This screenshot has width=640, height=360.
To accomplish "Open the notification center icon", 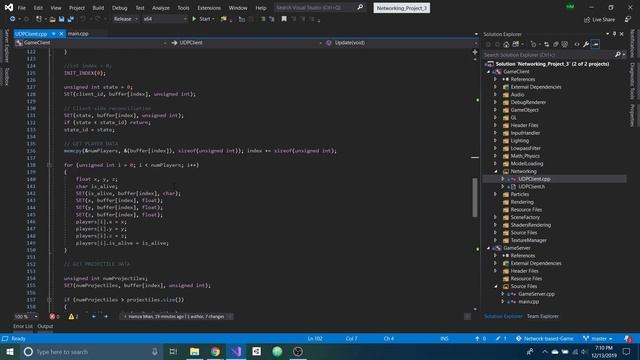I will [x=627, y=351].
